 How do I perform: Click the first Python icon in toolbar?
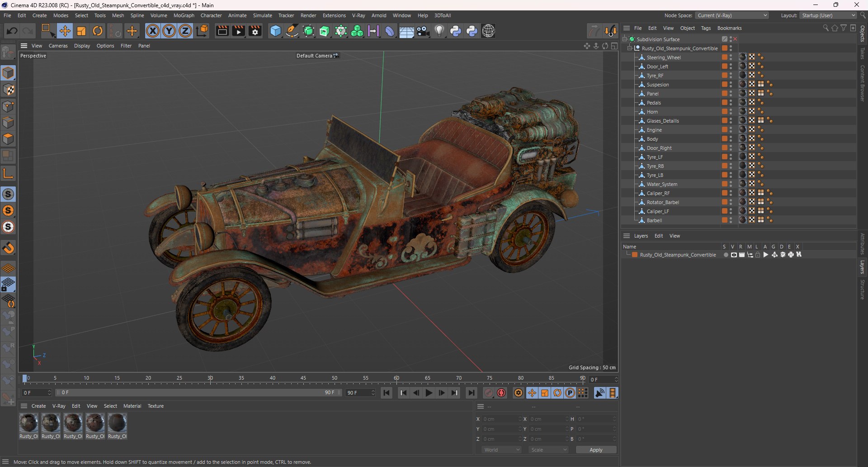(456, 31)
